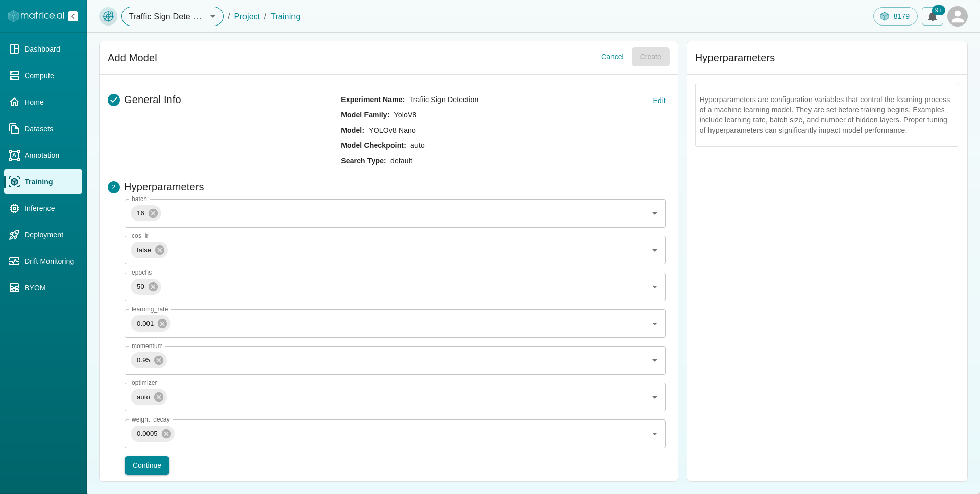This screenshot has height=494, width=980.
Task: Remove the cos_lr false chip
Action: click(x=160, y=250)
